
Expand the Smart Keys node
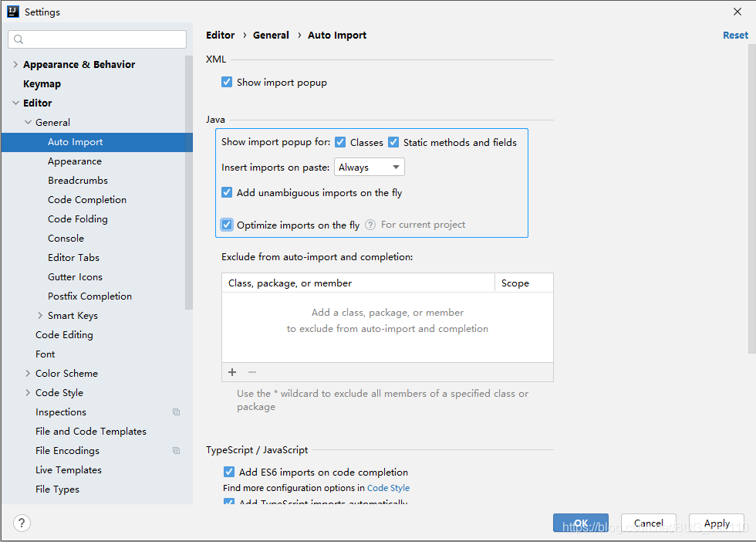click(x=39, y=315)
